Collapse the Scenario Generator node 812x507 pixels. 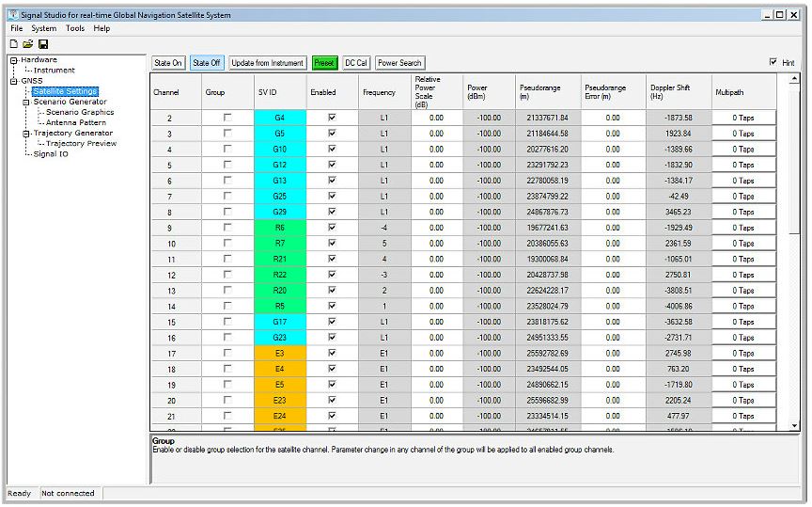click(26, 103)
